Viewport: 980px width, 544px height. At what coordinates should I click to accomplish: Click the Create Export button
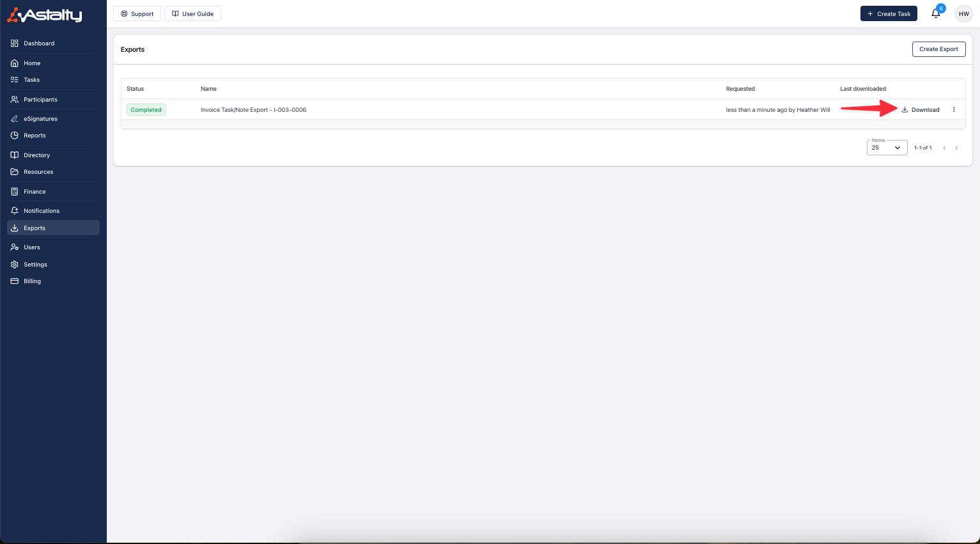point(938,49)
